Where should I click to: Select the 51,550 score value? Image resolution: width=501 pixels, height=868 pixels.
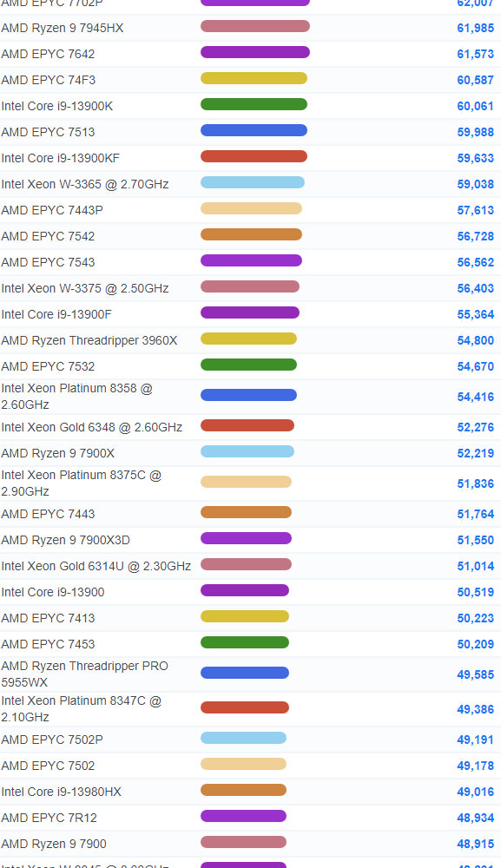click(x=475, y=540)
